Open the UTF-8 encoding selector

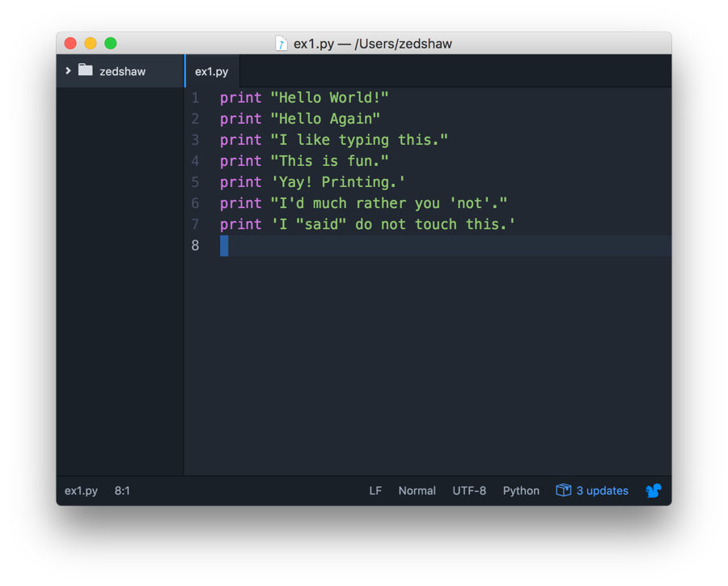click(469, 490)
